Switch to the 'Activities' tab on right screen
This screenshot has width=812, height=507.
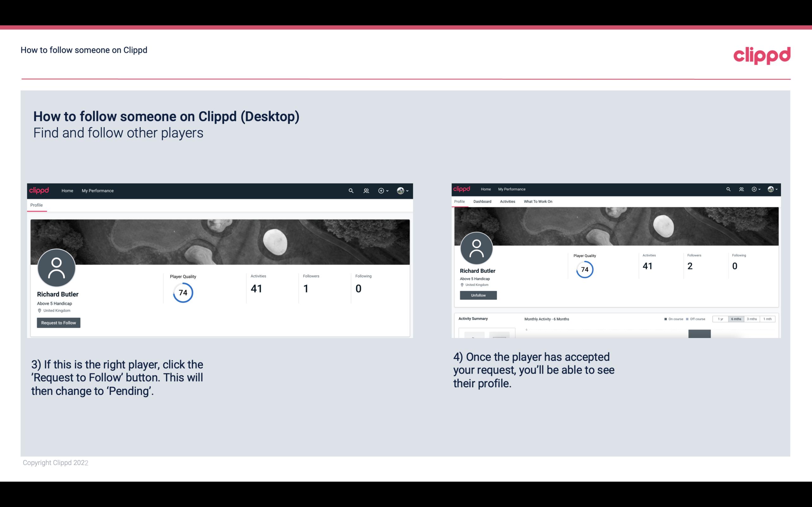507,201
